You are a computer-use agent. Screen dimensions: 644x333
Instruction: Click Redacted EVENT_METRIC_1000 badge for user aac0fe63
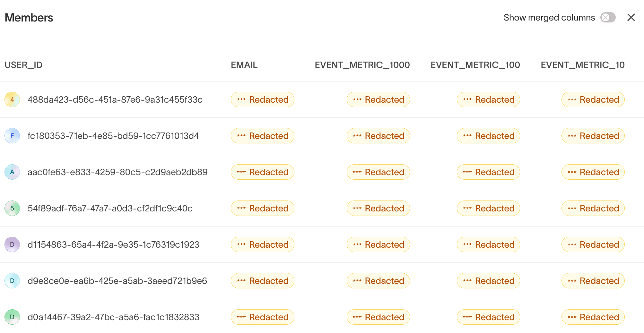coord(378,172)
